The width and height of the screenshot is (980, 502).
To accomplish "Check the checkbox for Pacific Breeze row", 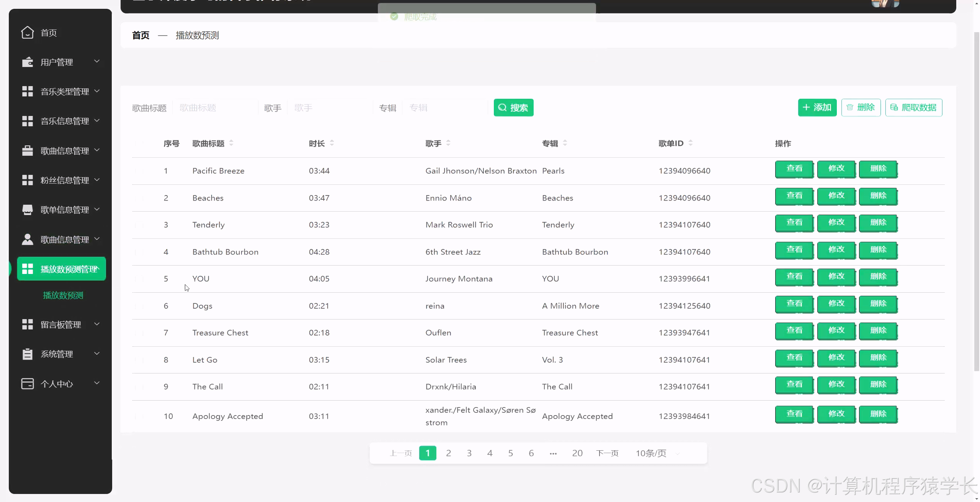I will [x=139, y=171].
